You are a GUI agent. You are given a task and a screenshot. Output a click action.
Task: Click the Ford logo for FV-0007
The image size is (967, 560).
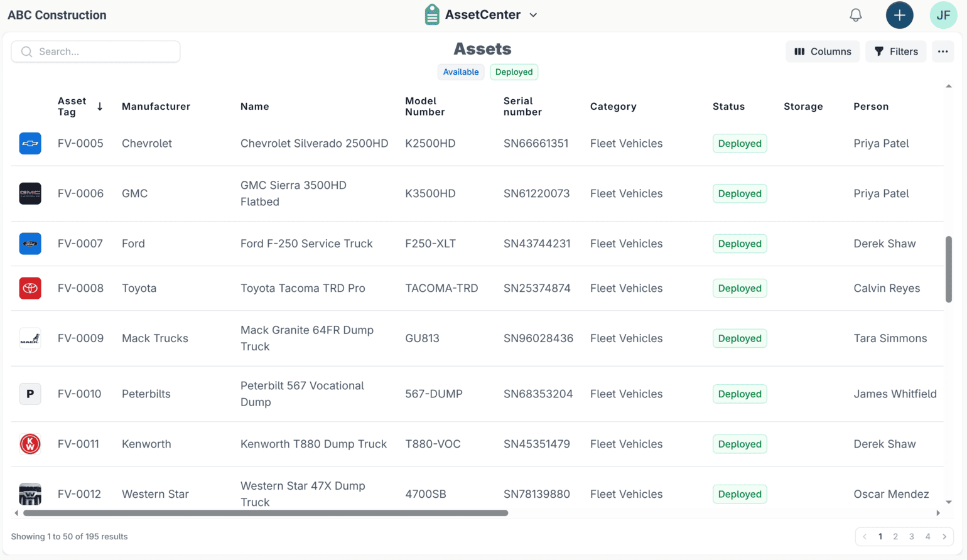click(30, 244)
